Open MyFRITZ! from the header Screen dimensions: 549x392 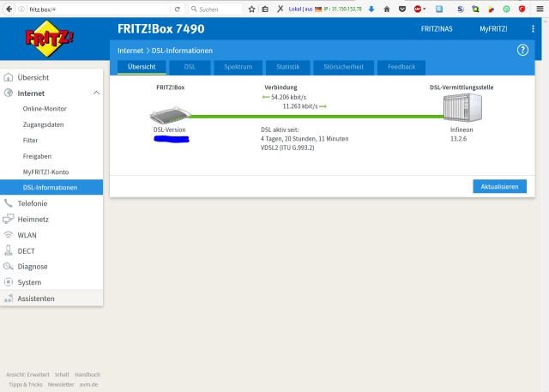coord(493,28)
